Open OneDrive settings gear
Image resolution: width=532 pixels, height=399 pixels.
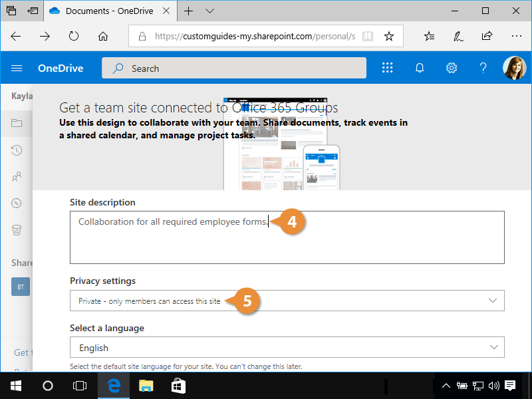click(452, 68)
